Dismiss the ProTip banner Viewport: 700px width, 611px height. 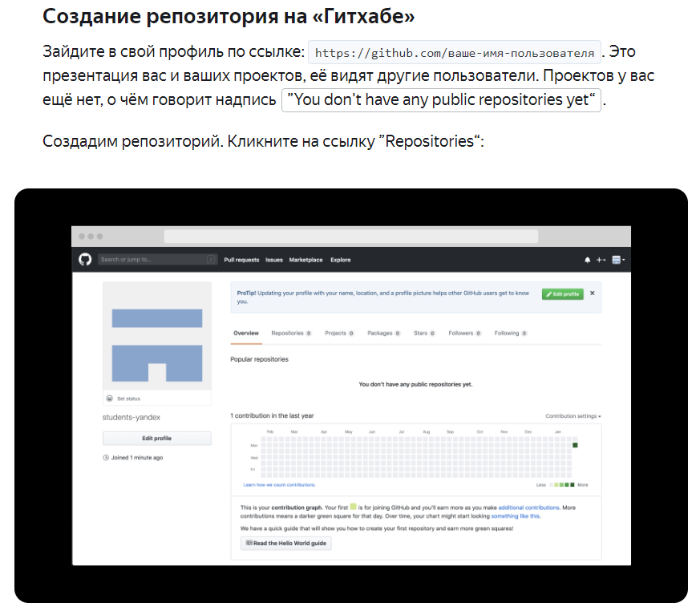pos(593,293)
